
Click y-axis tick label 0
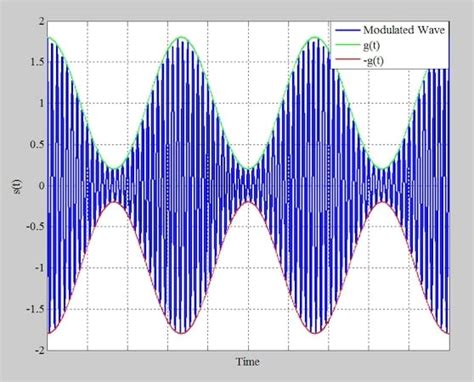pos(41,186)
